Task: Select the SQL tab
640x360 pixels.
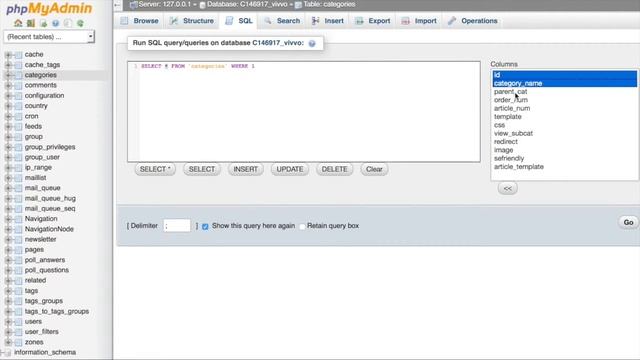Action: point(239,21)
